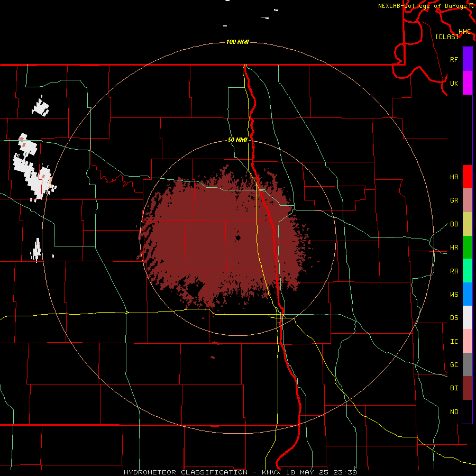Click the HYDROMETEOR CLASSIFICATION title text
This screenshot has height=476, width=476.
tap(186, 472)
